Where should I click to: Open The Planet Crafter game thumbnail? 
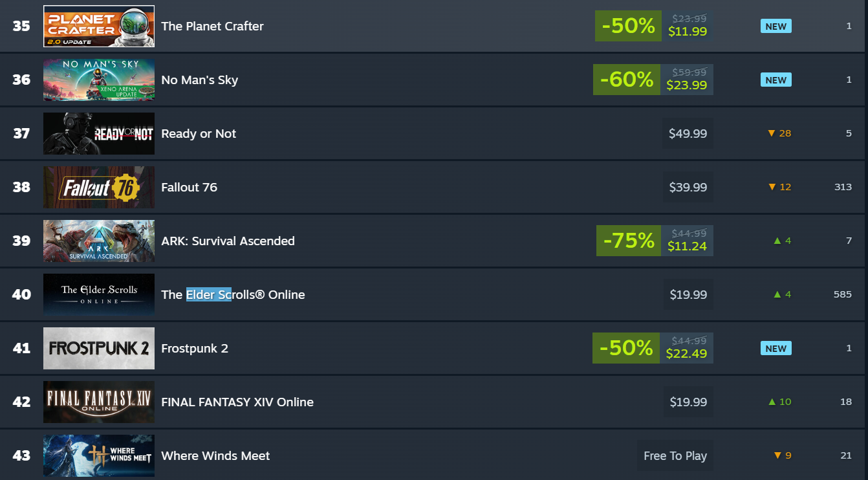coord(99,27)
